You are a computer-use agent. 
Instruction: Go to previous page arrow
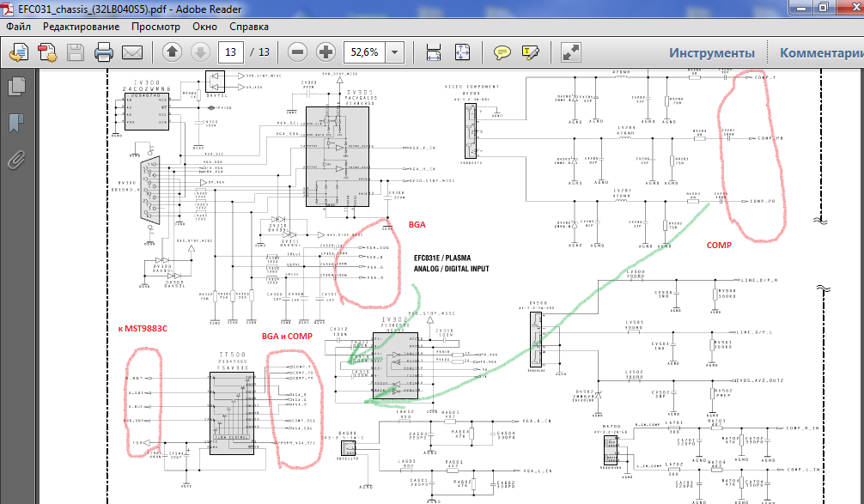tap(171, 52)
